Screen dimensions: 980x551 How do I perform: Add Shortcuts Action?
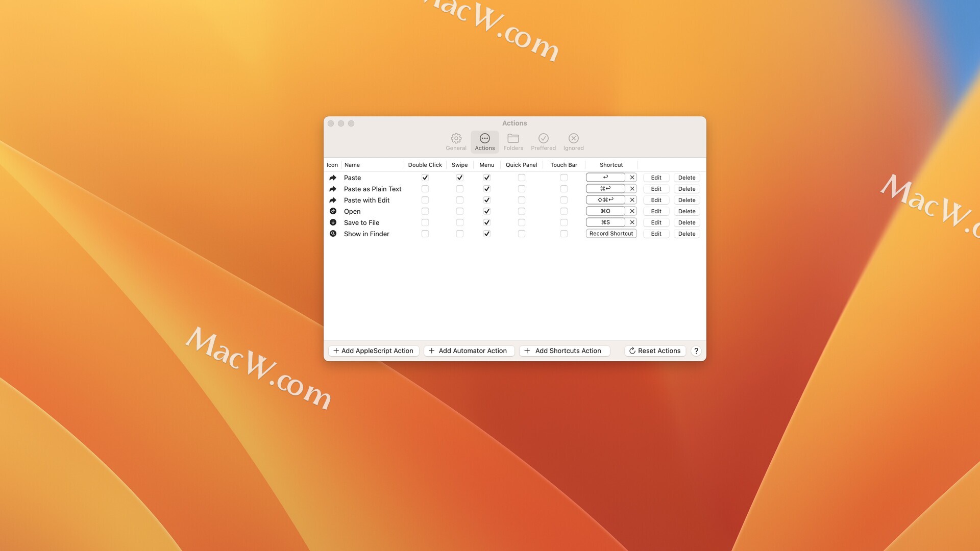[564, 351]
